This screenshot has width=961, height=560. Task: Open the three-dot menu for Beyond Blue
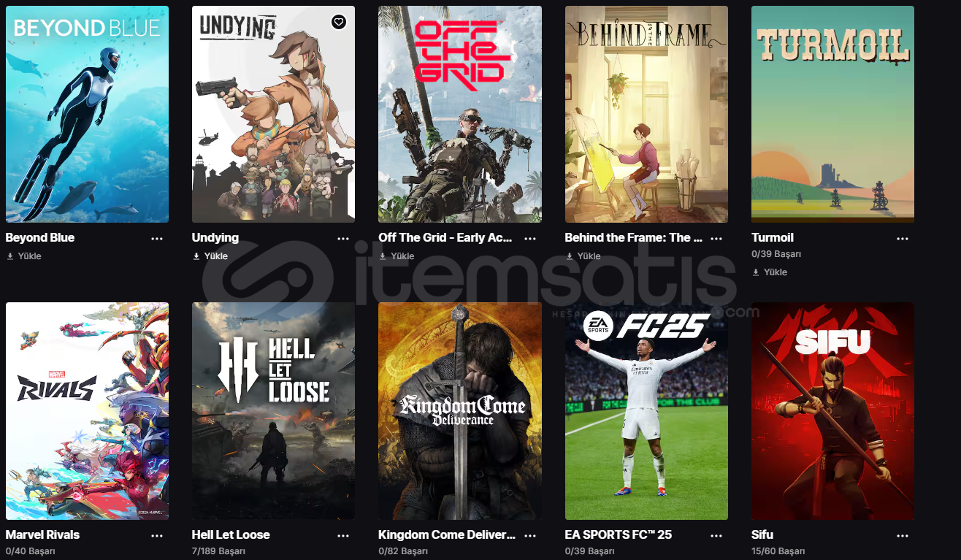click(x=157, y=238)
